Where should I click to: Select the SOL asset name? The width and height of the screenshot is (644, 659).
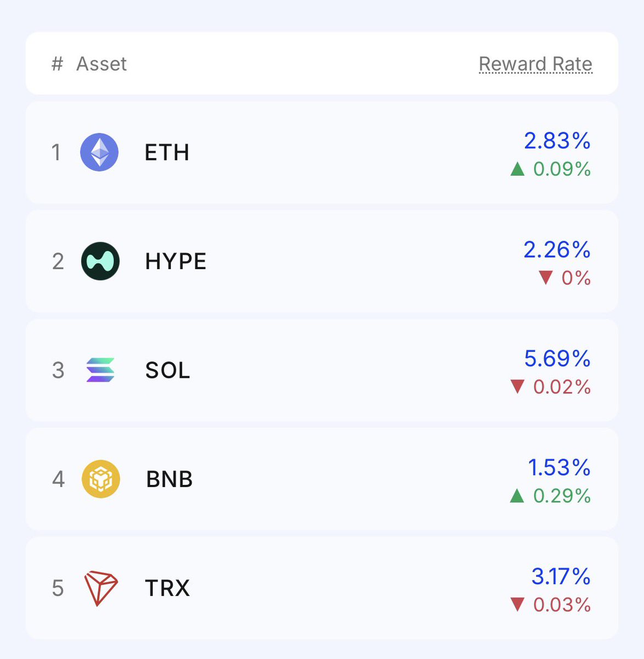(167, 370)
